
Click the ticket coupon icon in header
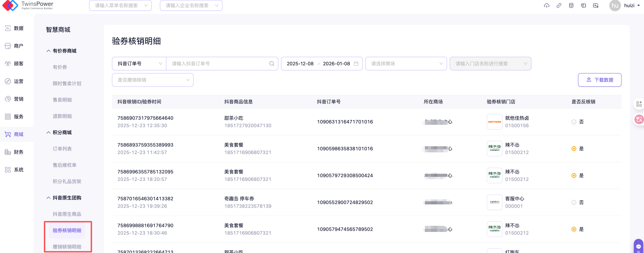(x=583, y=5)
